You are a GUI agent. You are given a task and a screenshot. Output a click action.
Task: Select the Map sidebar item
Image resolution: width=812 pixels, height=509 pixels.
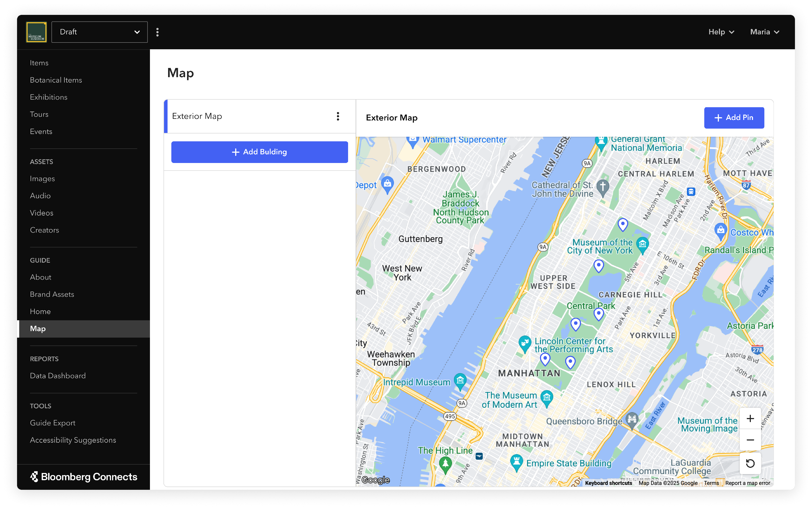click(83, 329)
